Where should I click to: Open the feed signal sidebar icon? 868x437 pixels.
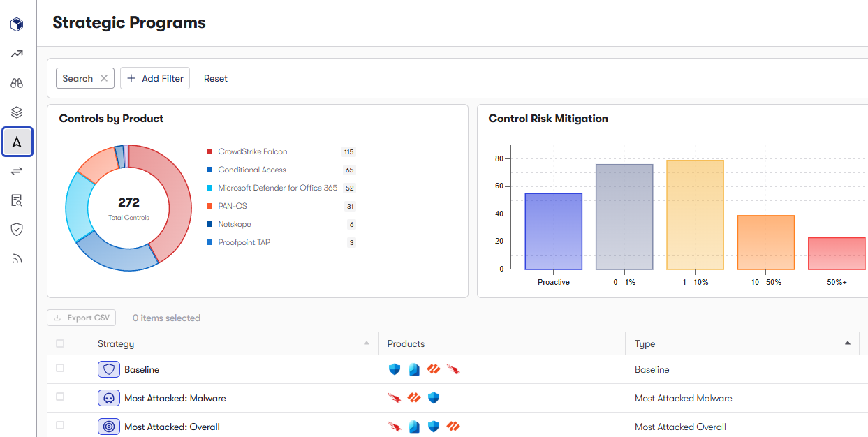click(17, 259)
